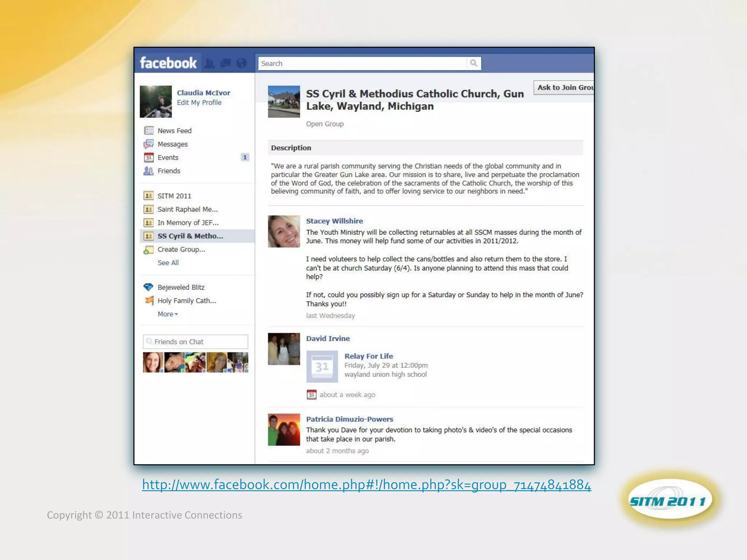Click Stacey Willshire's avatar
This screenshot has height=560, width=747.
pos(284,231)
